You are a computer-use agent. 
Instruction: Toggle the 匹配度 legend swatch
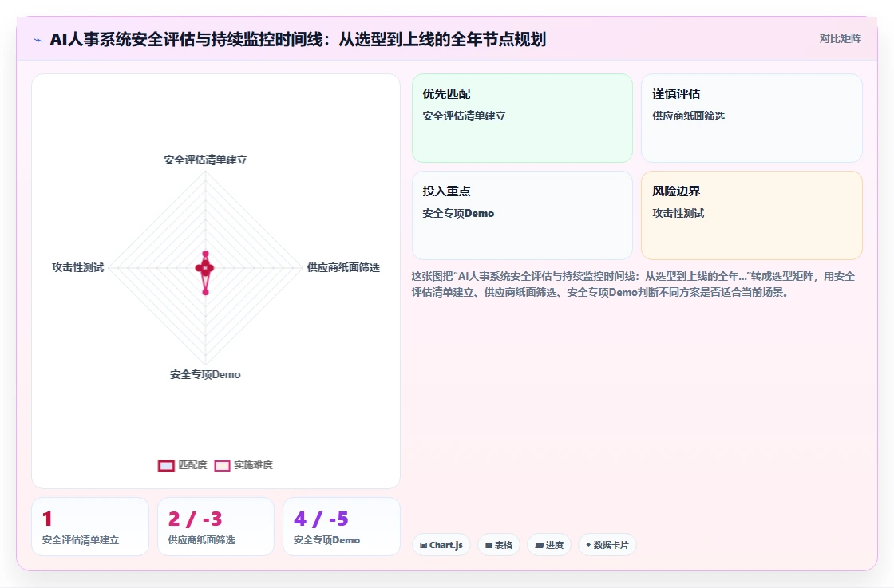(166, 465)
